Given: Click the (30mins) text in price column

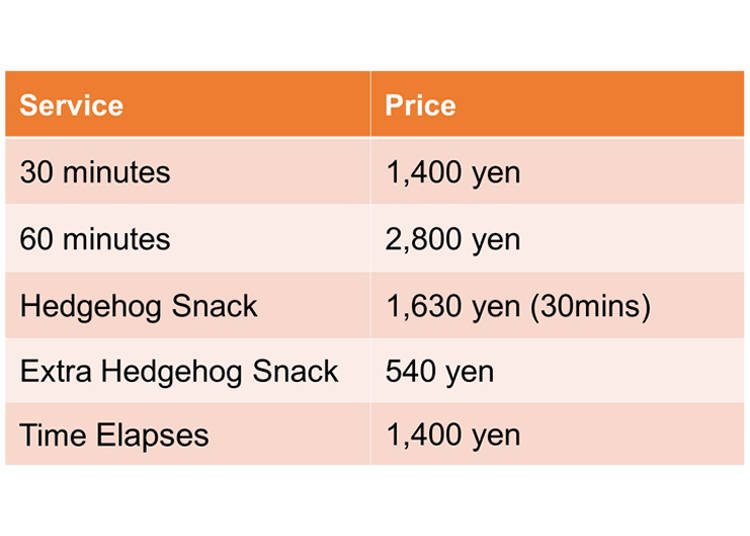Looking at the screenshot, I should [591, 306].
